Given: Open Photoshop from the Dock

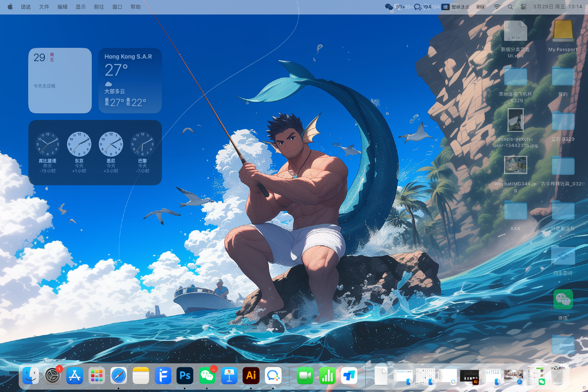Looking at the screenshot, I should point(185,376).
